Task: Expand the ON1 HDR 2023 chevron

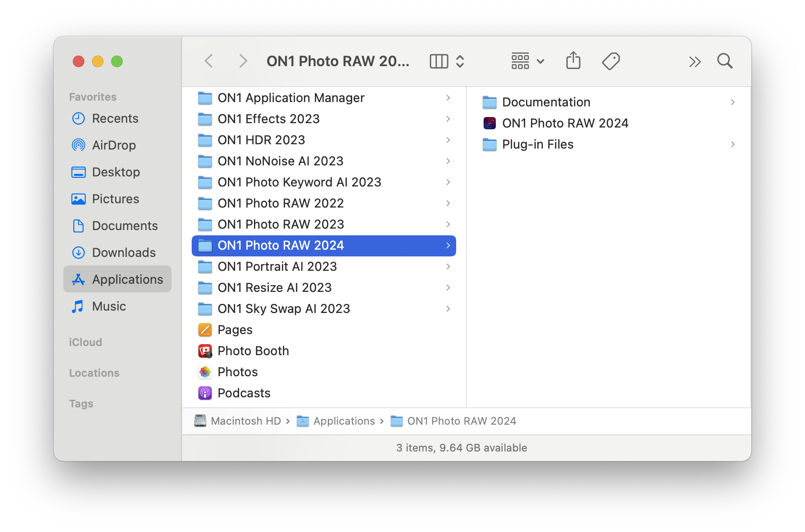Action: coord(448,140)
